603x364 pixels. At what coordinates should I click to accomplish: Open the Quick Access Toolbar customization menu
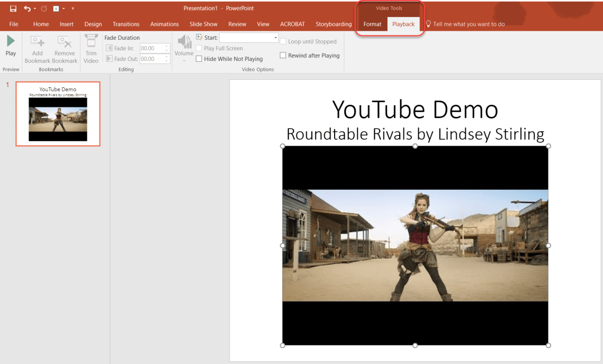point(73,8)
